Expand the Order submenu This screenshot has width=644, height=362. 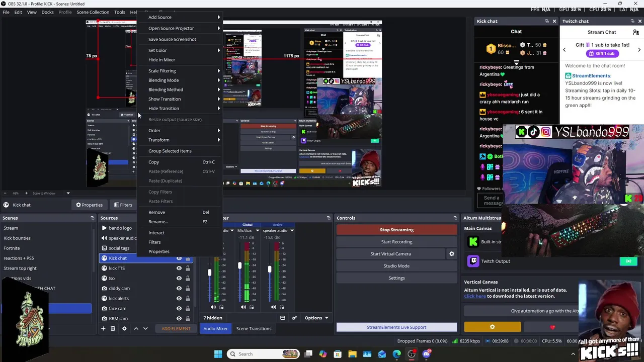click(x=180, y=130)
